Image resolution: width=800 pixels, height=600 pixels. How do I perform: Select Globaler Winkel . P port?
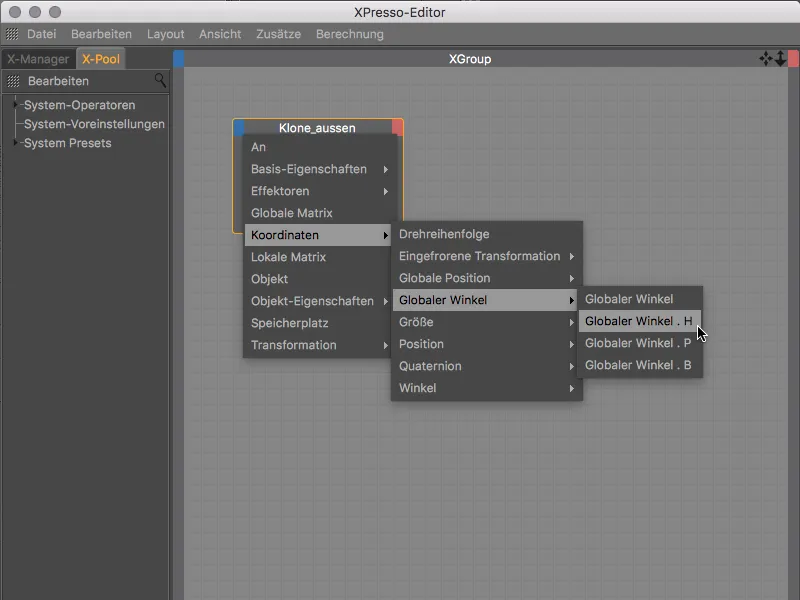pyautogui.click(x=640, y=343)
